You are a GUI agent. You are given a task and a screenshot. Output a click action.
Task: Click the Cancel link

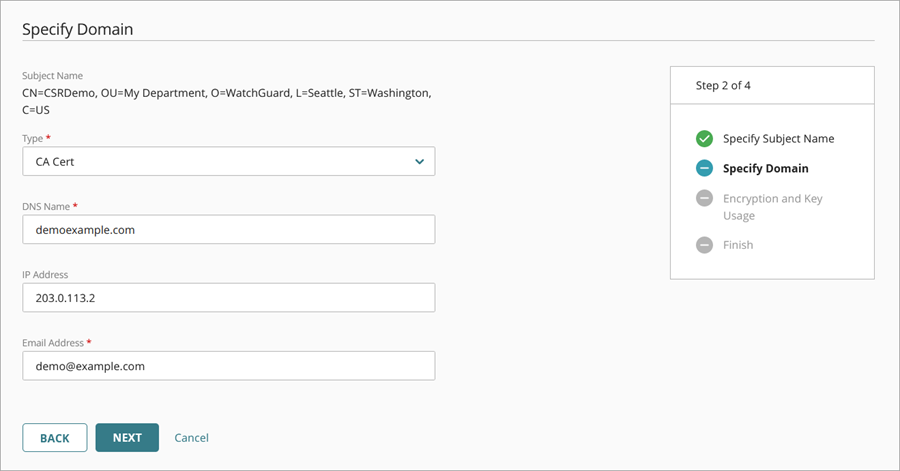click(x=191, y=438)
